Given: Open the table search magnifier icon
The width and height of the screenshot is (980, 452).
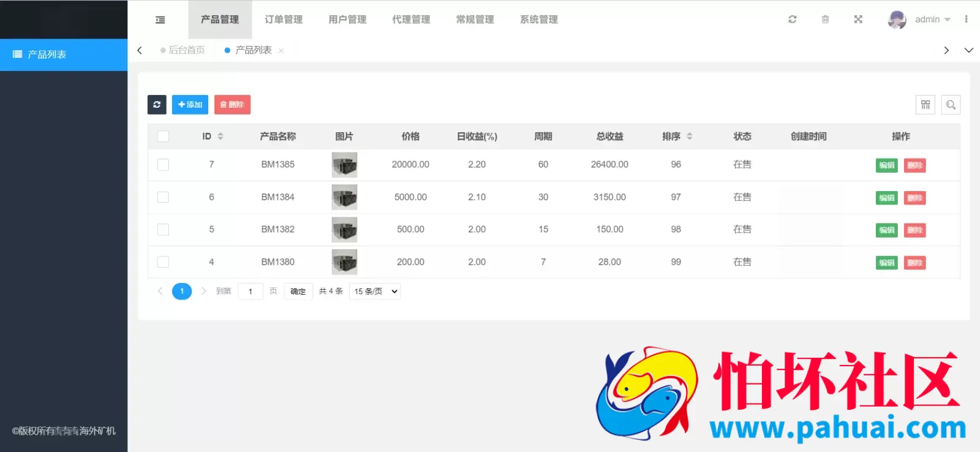Looking at the screenshot, I should coord(951,105).
